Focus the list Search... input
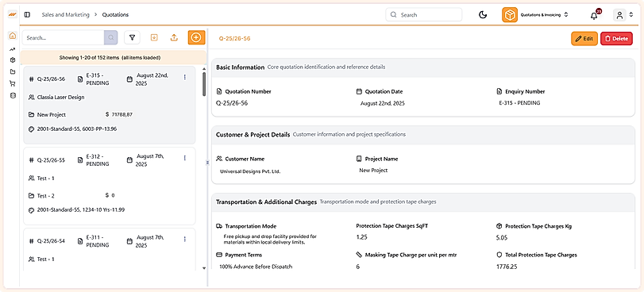The height and width of the screenshot is (292, 644). 64,37
